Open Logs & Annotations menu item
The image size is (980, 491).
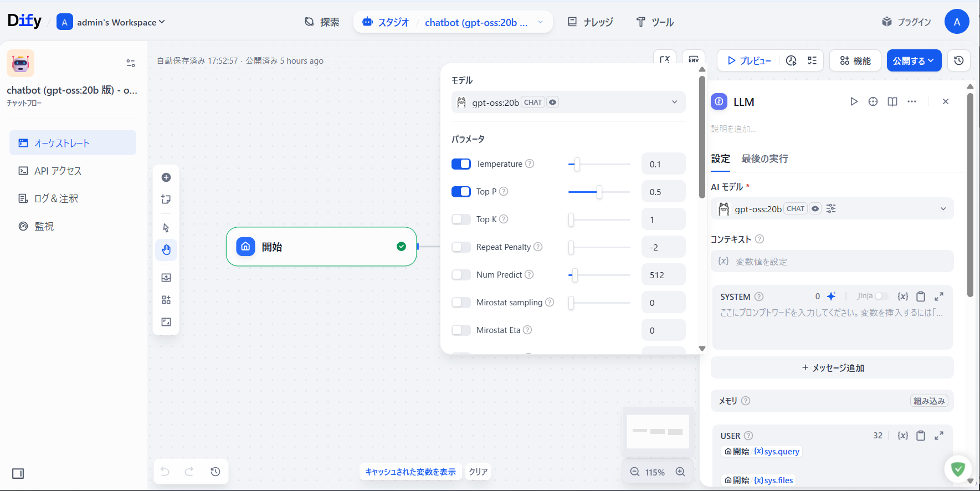coord(73,198)
